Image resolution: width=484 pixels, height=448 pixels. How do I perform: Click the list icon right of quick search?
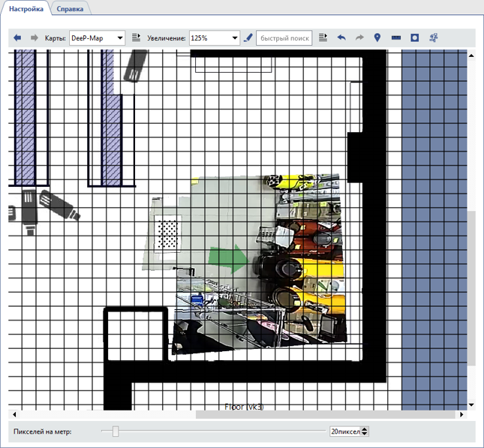click(x=323, y=38)
